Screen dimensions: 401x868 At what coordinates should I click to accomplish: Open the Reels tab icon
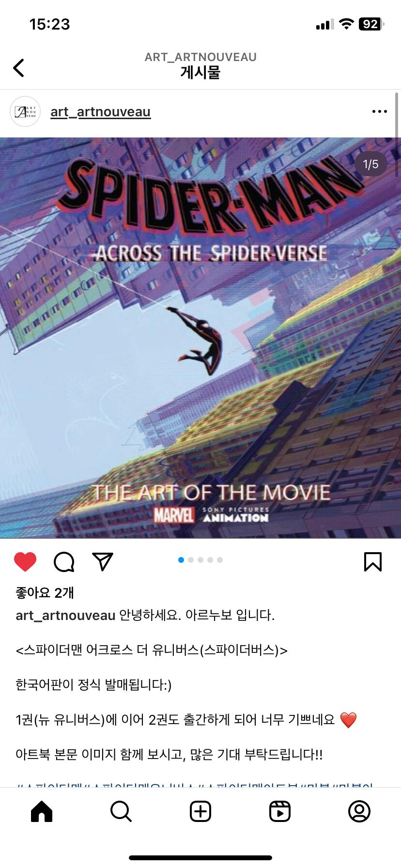[280, 811]
